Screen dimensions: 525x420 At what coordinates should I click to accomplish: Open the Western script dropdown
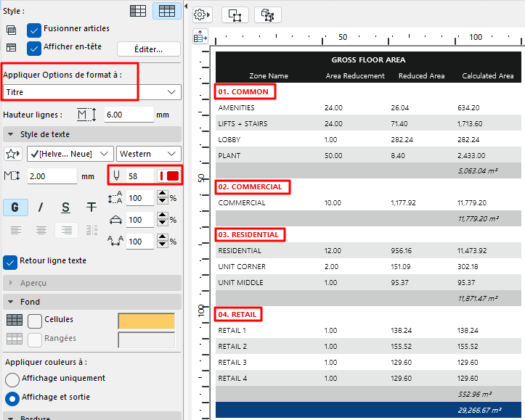(x=149, y=154)
